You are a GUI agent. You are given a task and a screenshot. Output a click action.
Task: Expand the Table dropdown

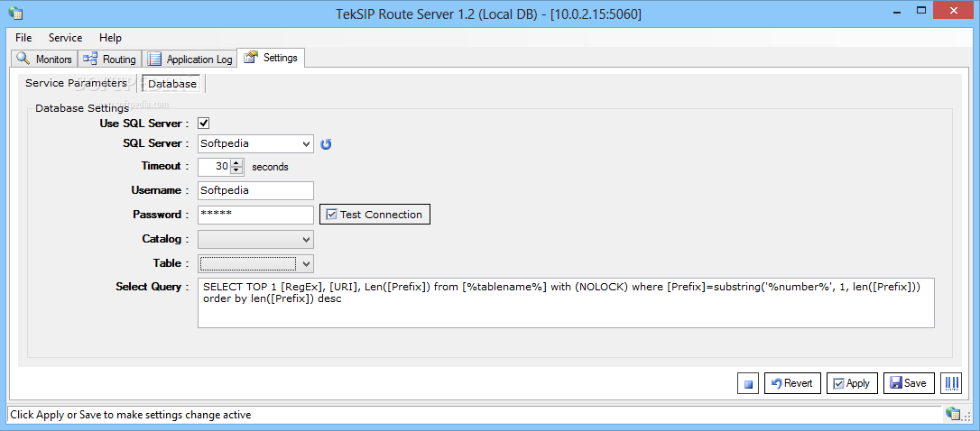click(306, 263)
